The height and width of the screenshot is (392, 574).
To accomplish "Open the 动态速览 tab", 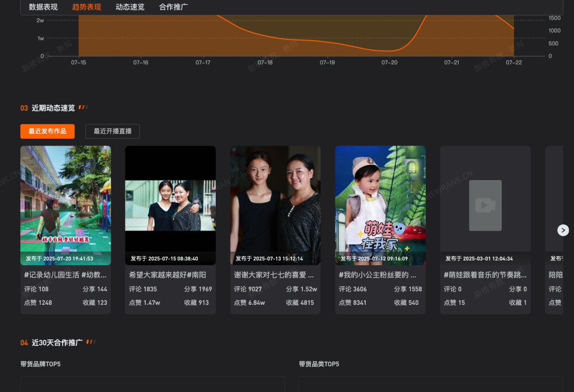I will [130, 7].
